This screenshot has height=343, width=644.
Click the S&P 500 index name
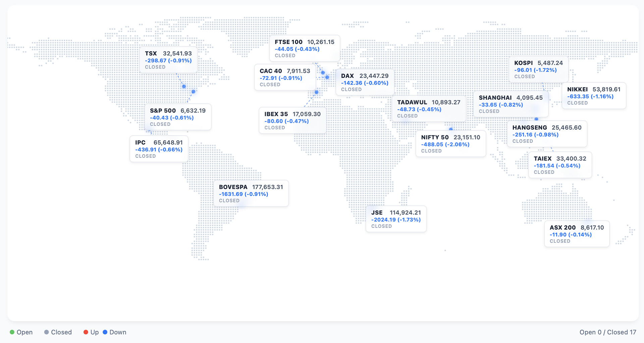pos(163,111)
